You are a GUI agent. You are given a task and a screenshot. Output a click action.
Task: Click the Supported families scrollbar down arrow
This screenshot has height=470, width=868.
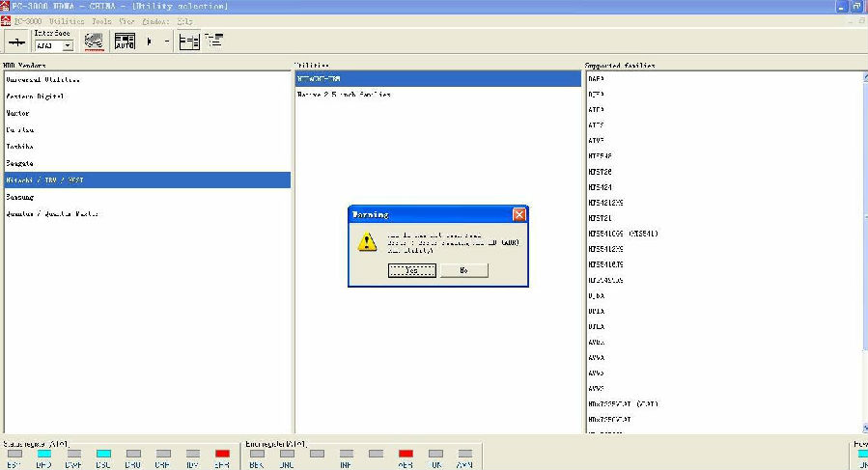(x=865, y=428)
